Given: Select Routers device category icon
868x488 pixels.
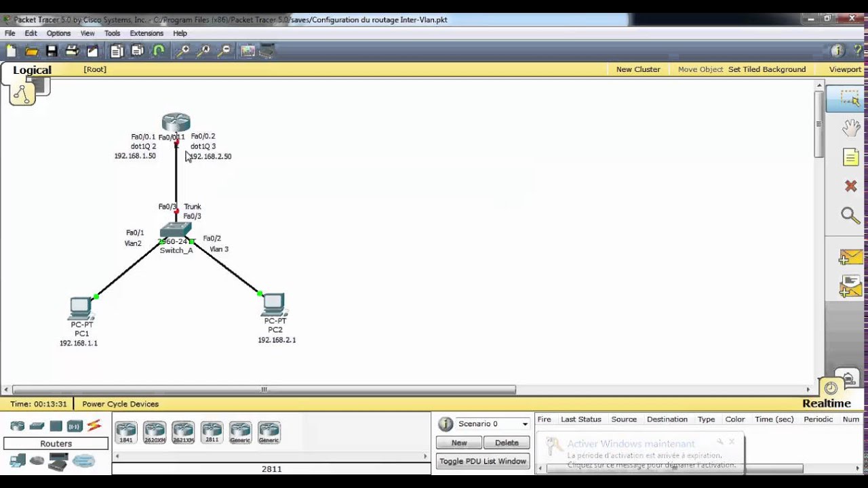Looking at the screenshot, I should coord(18,426).
